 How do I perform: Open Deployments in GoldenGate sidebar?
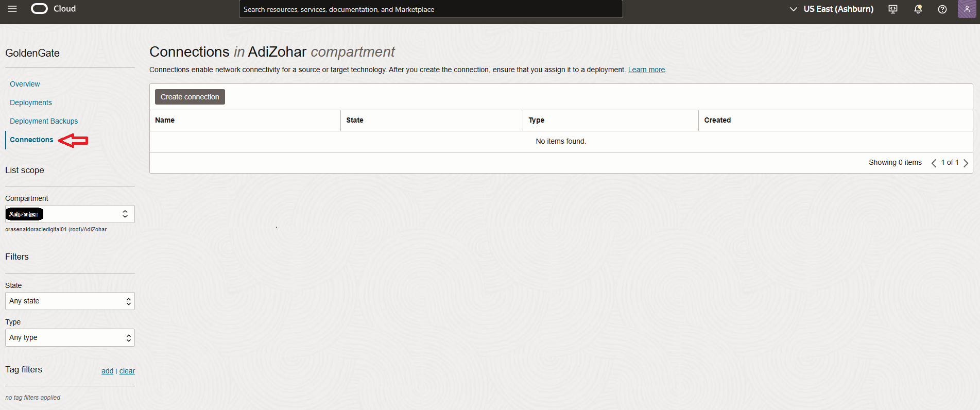click(x=31, y=102)
